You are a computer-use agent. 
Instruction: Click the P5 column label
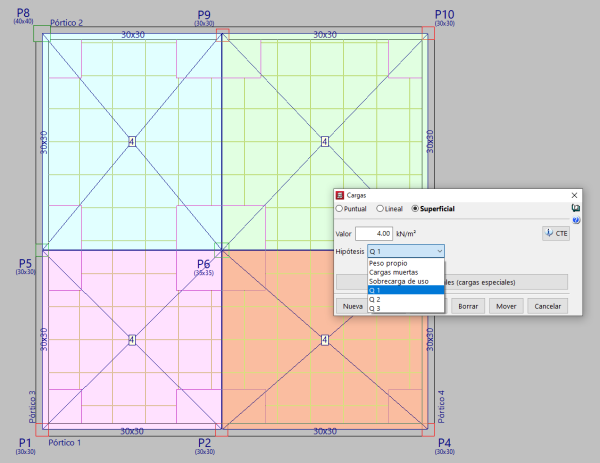pyautogui.click(x=25, y=263)
